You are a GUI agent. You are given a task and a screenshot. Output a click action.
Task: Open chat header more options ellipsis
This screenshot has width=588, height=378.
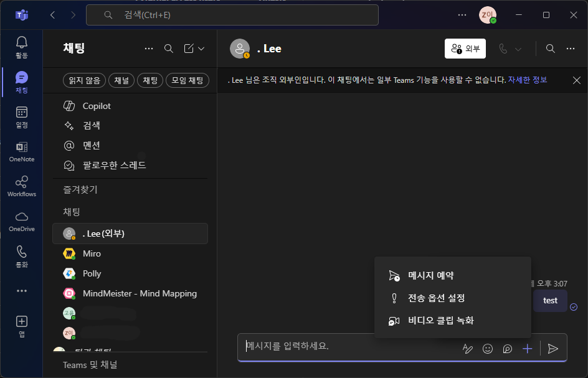[x=571, y=49]
